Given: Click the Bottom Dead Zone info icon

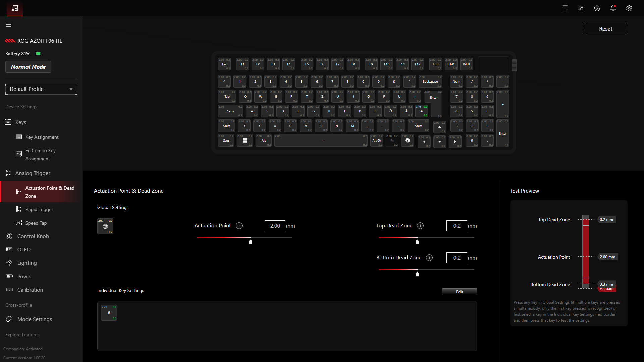Looking at the screenshot, I should click(x=429, y=258).
